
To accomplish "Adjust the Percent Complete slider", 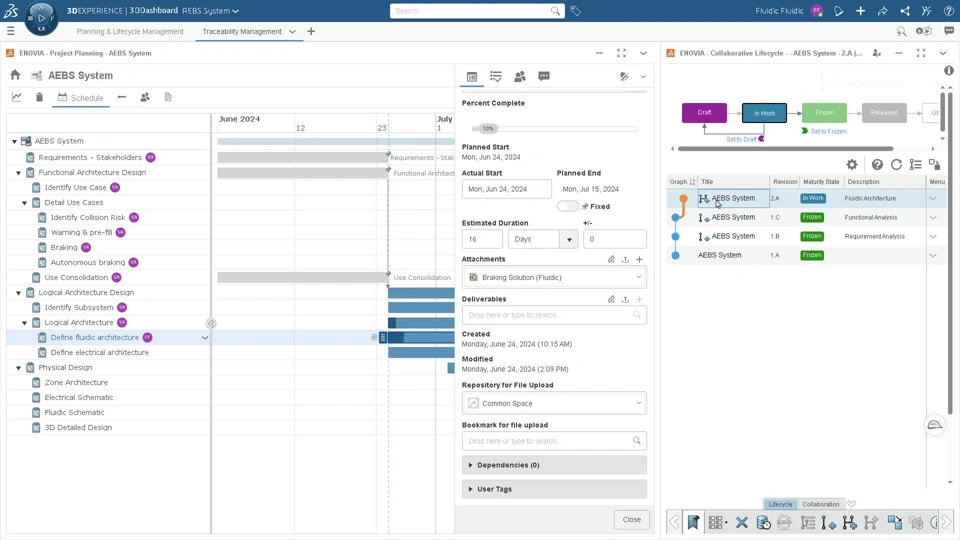I will 488,129.
